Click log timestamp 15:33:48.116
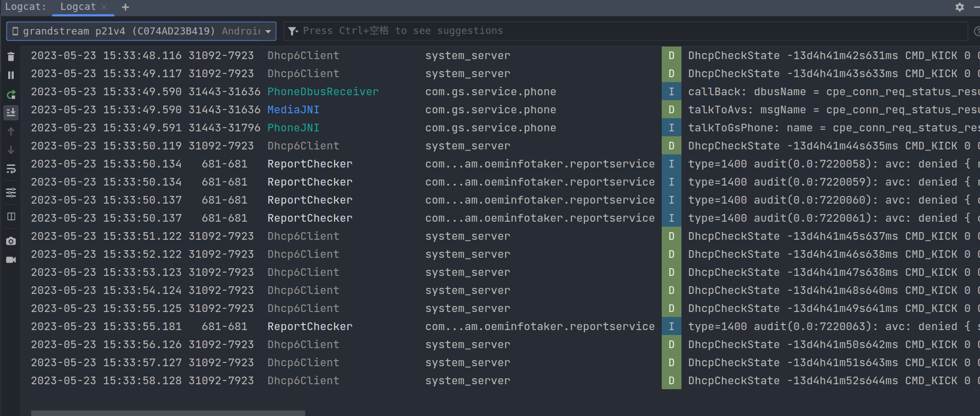Viewport: 980px width, 416px height. [x=142, y=55]
